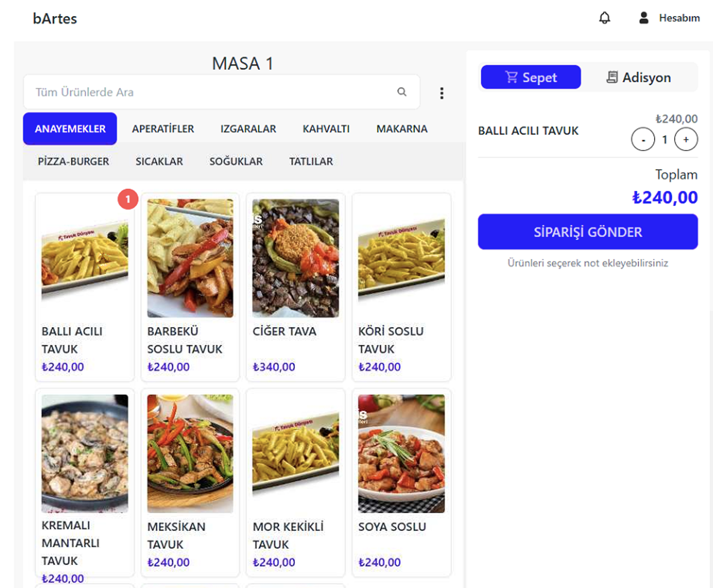Click the bArtes logo link
The image size is (713, 588).
(x=55, y=19)
